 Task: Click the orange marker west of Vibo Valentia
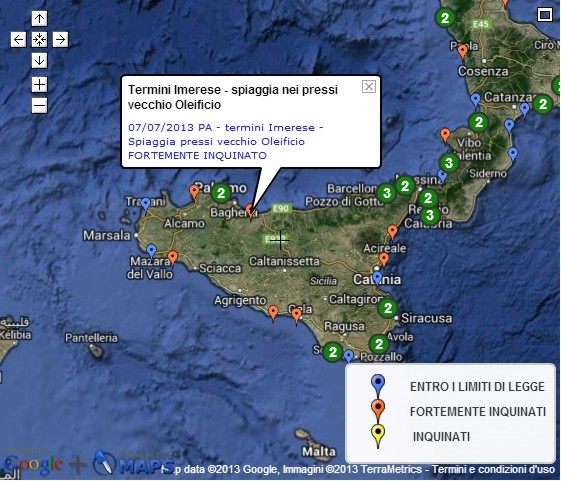coord(445,135)
